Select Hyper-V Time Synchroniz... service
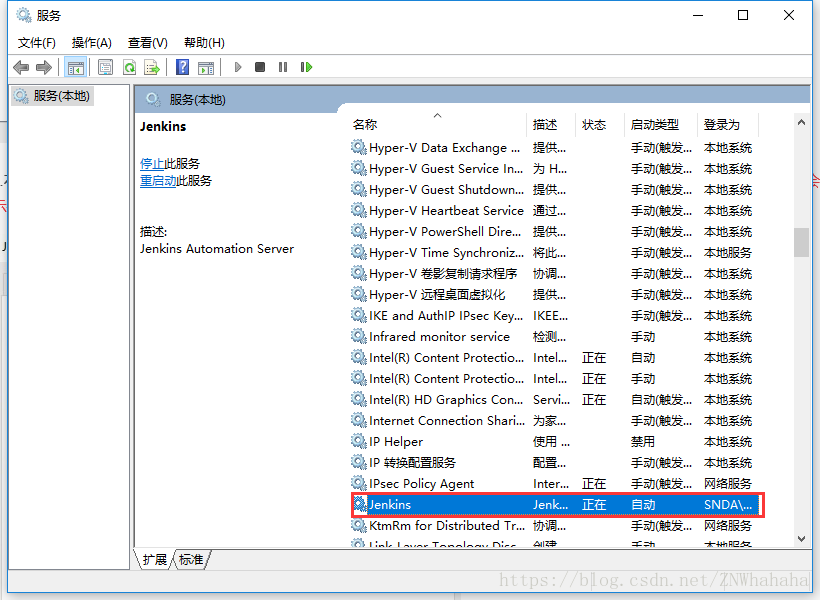Viewport: 820px width, 600px height. 552,253
